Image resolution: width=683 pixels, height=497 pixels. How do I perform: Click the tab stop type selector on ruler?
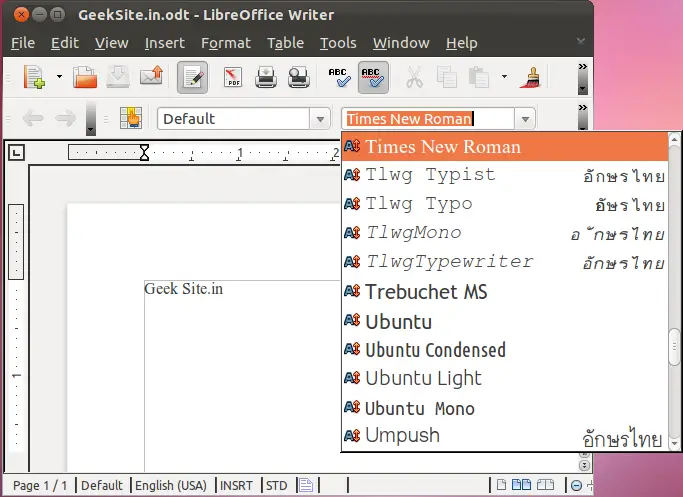click(x=16, y=152)
